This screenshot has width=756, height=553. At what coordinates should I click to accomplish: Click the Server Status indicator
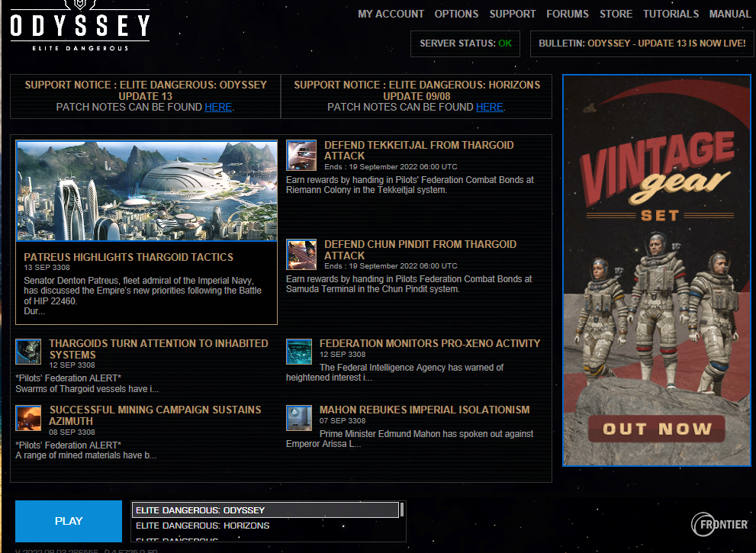[465, 43]
